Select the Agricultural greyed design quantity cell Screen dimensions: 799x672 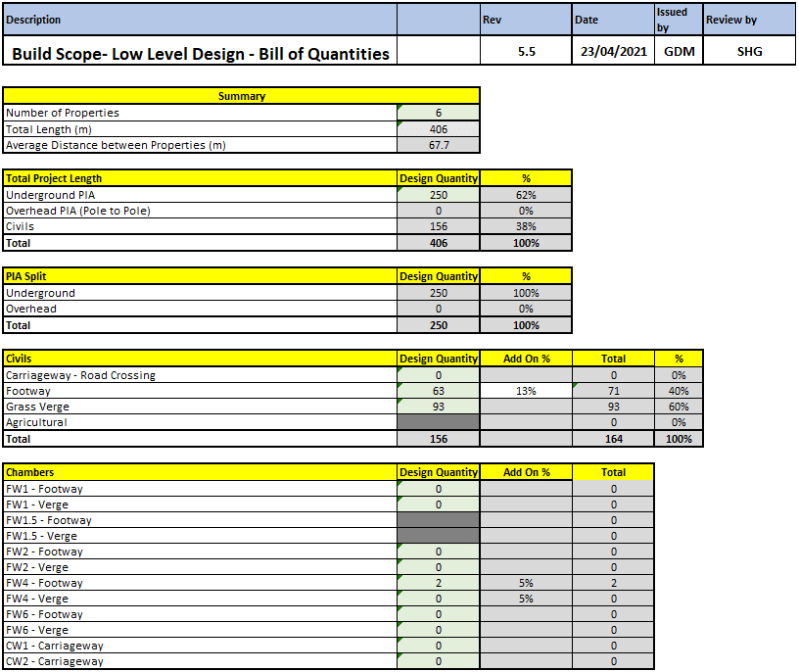click(439, 422)
